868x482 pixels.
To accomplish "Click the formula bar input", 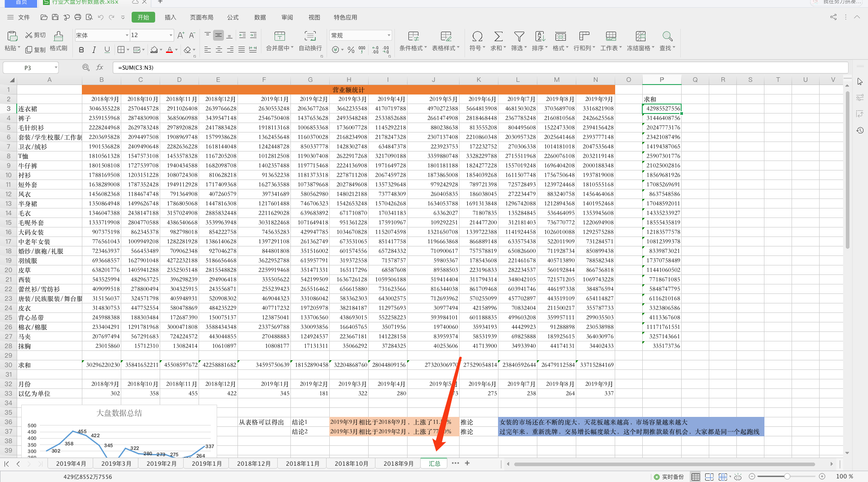I will (480, 67).
